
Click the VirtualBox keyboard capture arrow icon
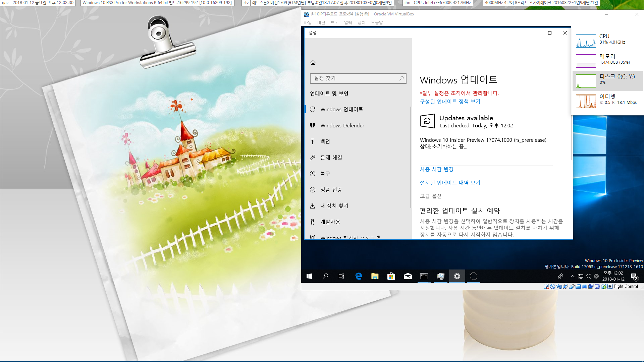610,287
